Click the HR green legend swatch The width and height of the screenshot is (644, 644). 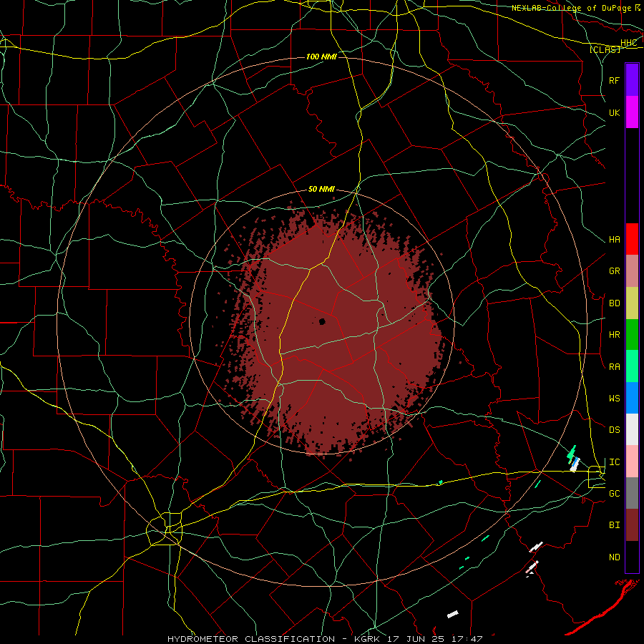(x=632, y=335)
